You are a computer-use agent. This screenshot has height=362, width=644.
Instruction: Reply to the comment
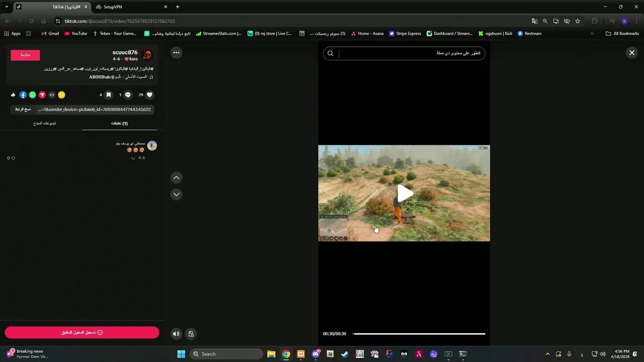[x=133, y=158]
